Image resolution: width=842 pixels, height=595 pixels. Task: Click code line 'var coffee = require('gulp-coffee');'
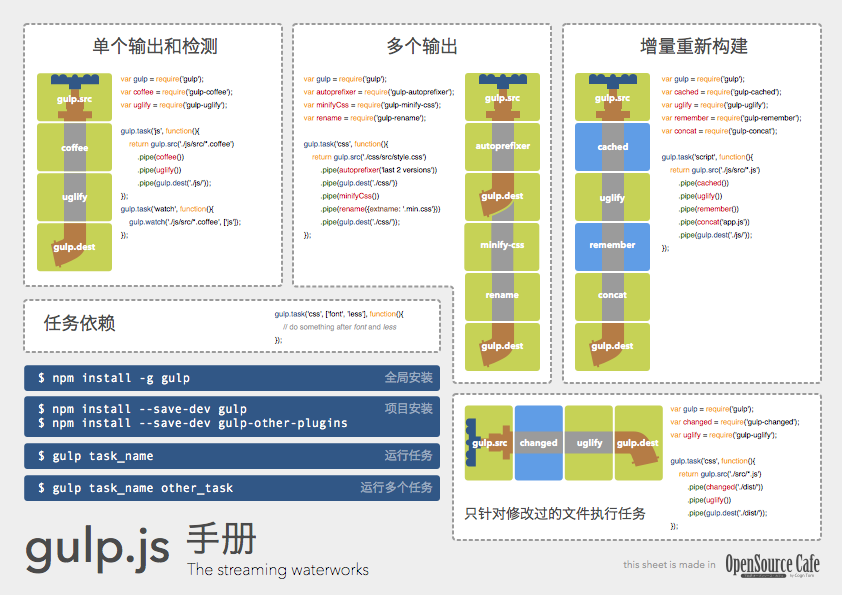coord(177,92)
